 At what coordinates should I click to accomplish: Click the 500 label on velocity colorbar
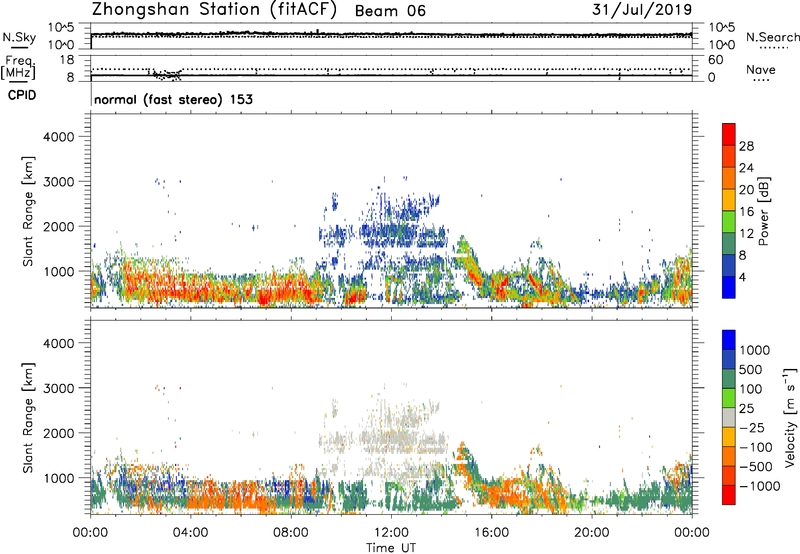751,370
